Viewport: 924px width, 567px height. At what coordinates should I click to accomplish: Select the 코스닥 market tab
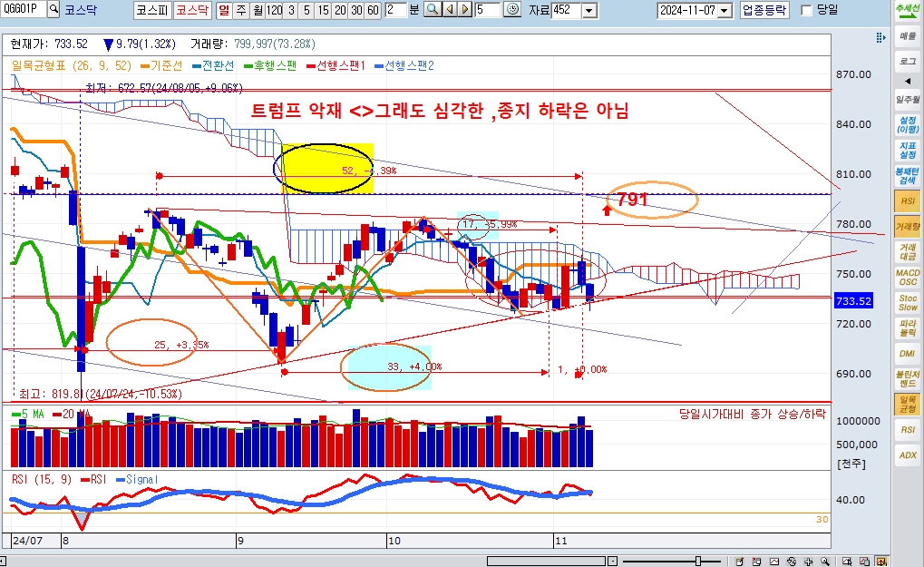[x=193, y=10]
